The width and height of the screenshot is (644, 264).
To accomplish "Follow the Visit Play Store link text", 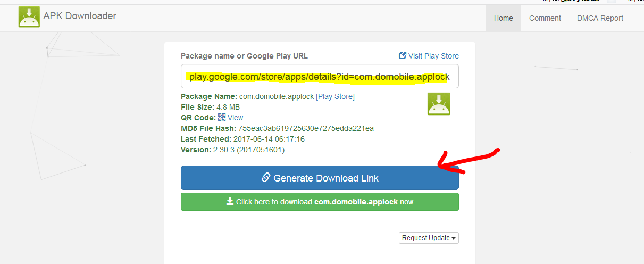I will click(433, 56).
